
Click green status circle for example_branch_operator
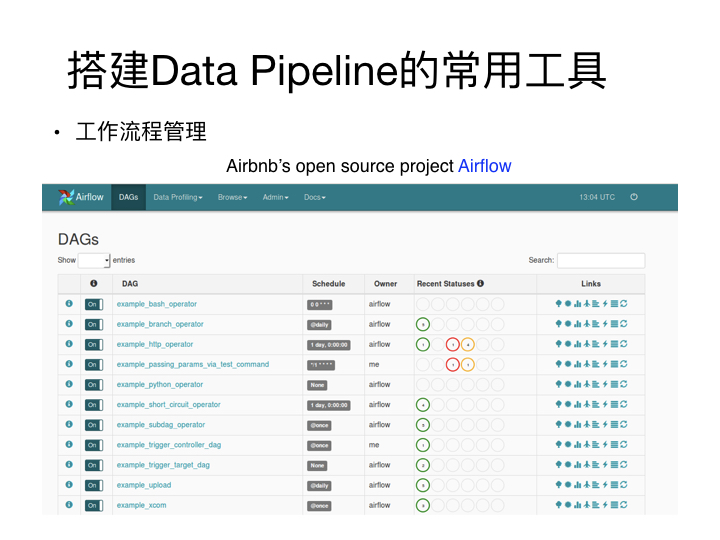click(423, 324)
